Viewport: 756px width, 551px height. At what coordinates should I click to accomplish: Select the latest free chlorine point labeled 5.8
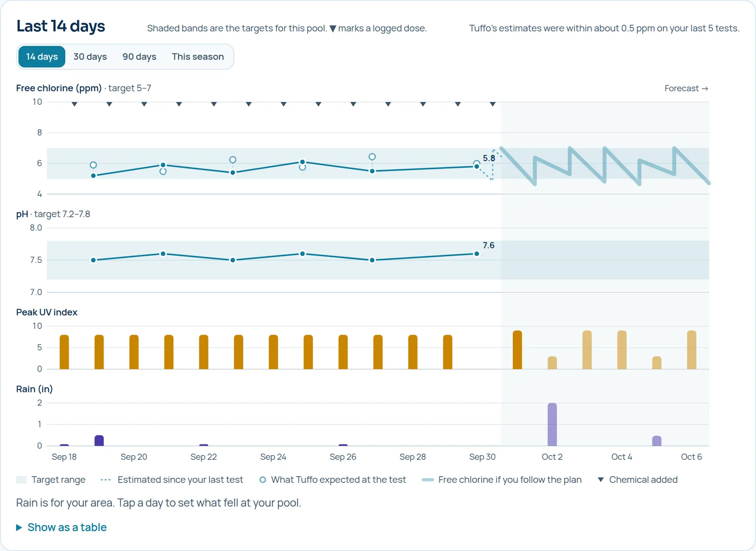click(x=477, y=166)
